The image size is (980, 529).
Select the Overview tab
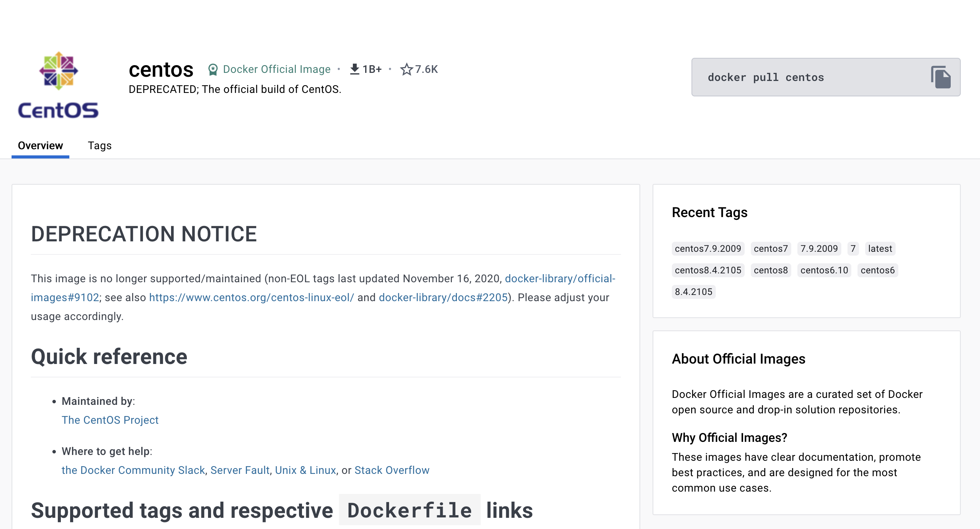[40, 146]
